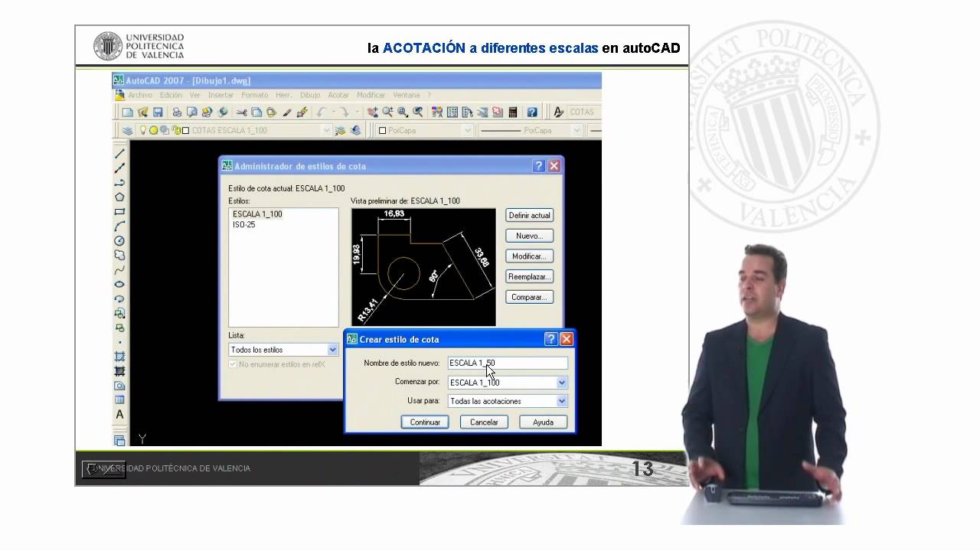980x551 pixels.
Task: Click the Save diskette toolbar icon
Action: [158, 112]
